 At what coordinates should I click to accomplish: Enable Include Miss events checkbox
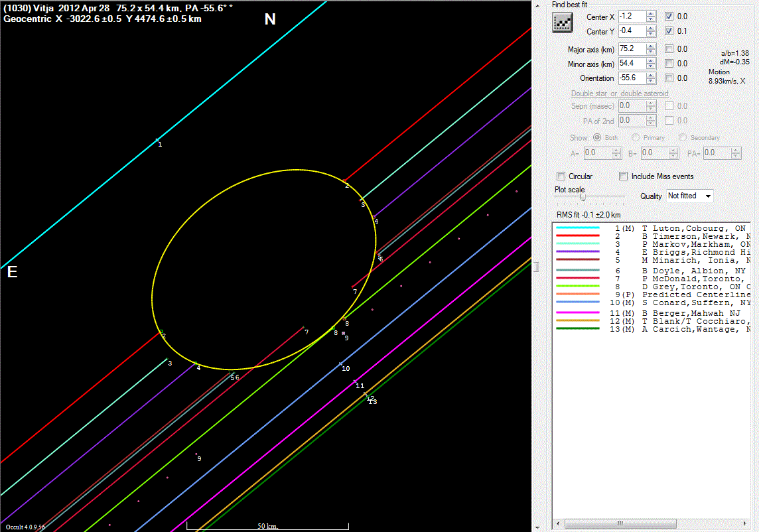(x=624, y=176)
